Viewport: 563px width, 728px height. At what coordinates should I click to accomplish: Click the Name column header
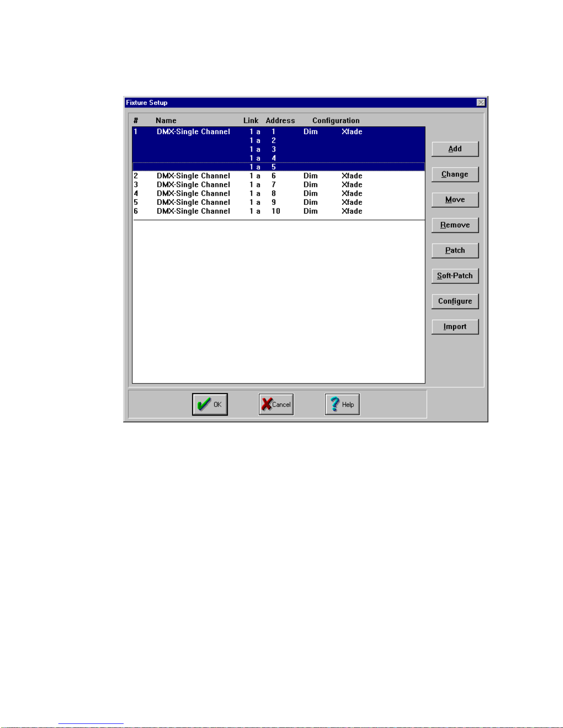[x=166, y=120]
